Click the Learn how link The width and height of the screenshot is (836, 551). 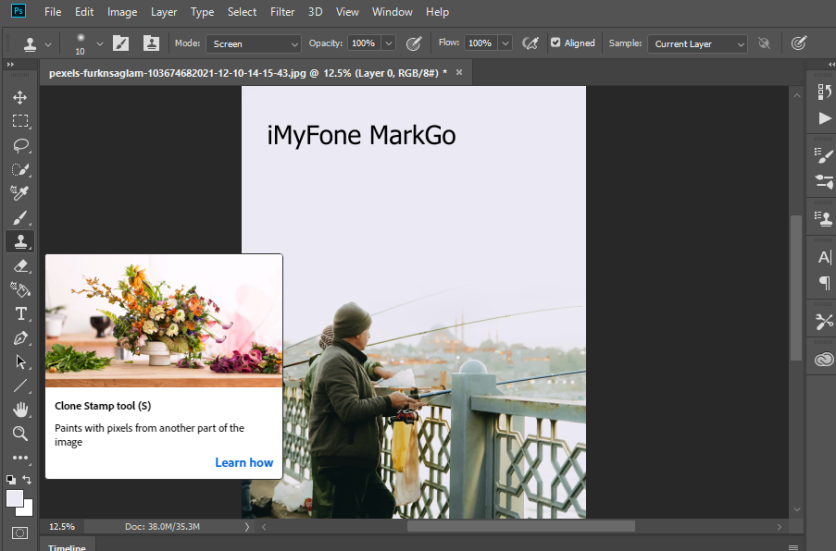tap(244, 462)
